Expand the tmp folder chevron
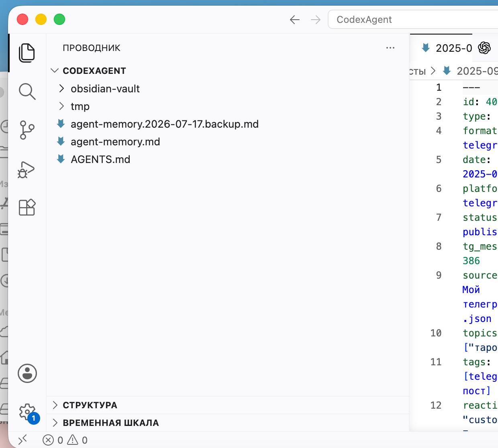498x448 pixels. (61, 106)
